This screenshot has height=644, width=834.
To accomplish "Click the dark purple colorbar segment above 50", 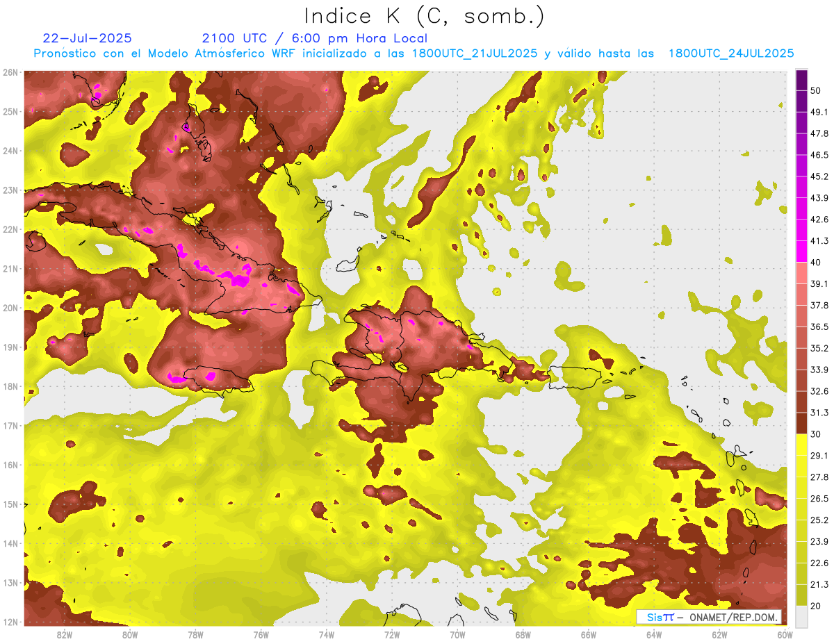I will pyautogui.click(x=801, y=80).
